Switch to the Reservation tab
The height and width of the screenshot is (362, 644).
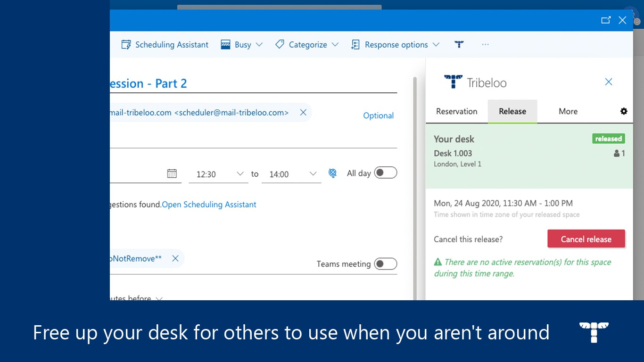click(x=456, y=111)
